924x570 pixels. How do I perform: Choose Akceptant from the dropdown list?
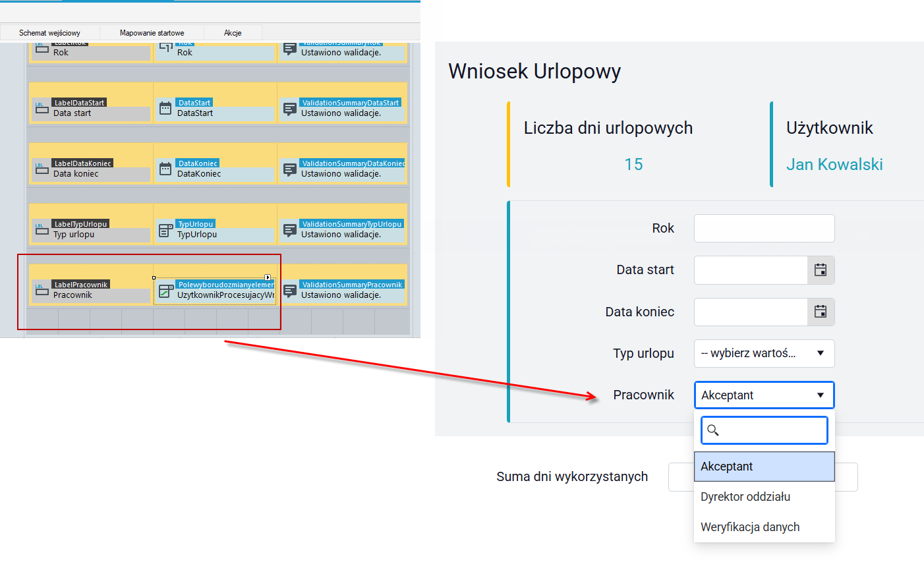765,467
